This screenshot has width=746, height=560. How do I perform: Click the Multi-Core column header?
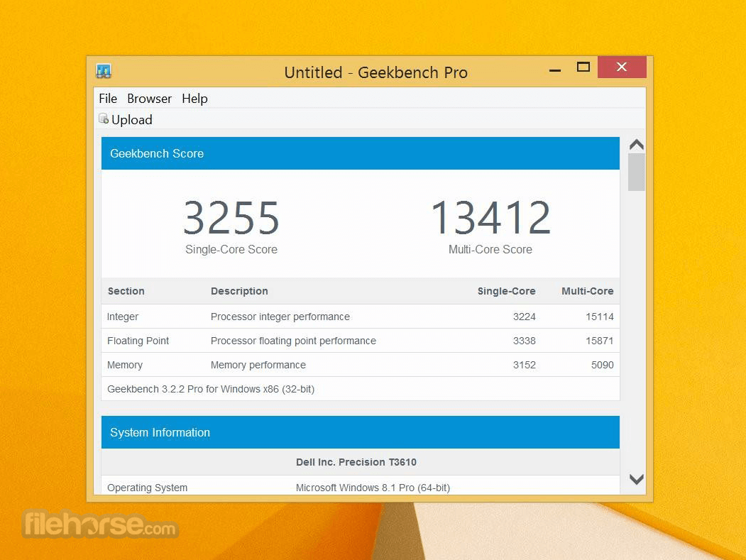588,291
